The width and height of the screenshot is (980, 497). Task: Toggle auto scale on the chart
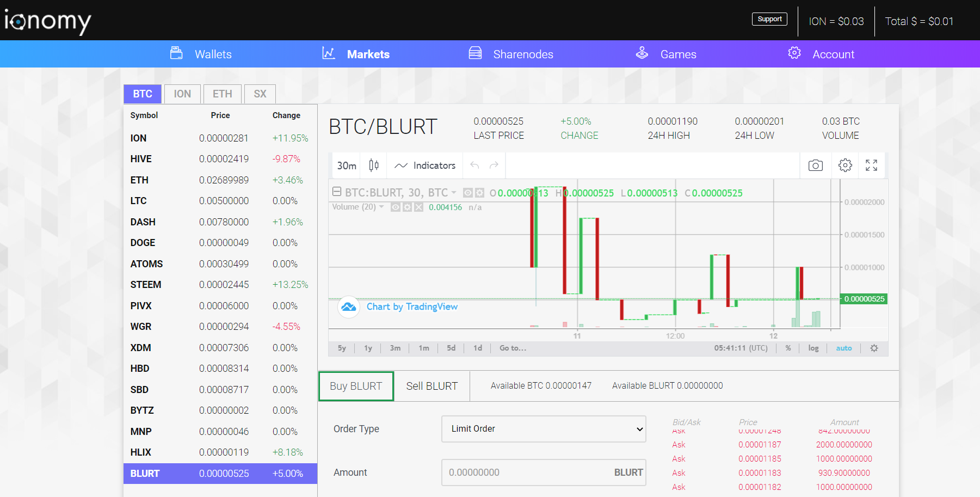(843, 348)
